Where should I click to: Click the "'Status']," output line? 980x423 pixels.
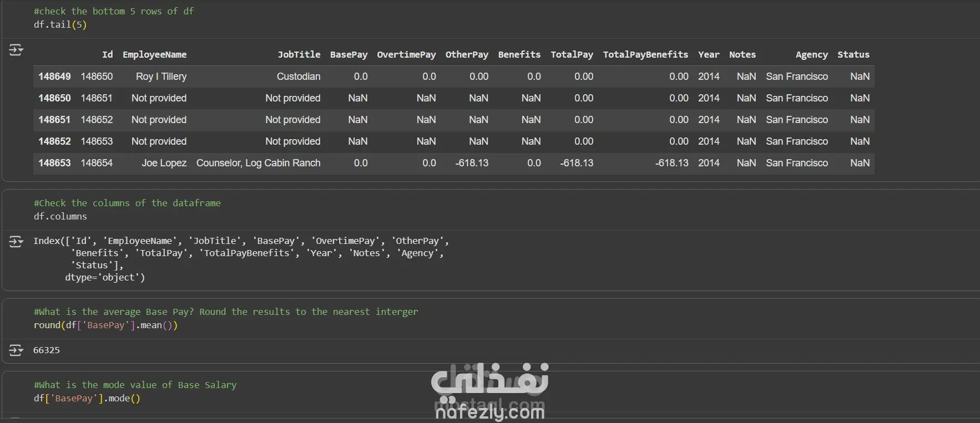[x=97, y=265]
